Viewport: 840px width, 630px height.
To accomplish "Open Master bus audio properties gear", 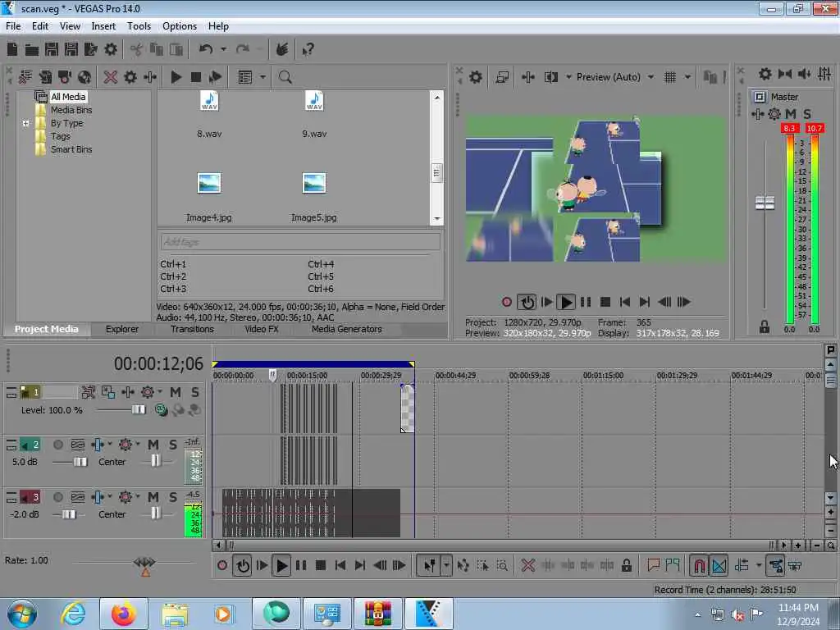I will [x=774, y=113].
